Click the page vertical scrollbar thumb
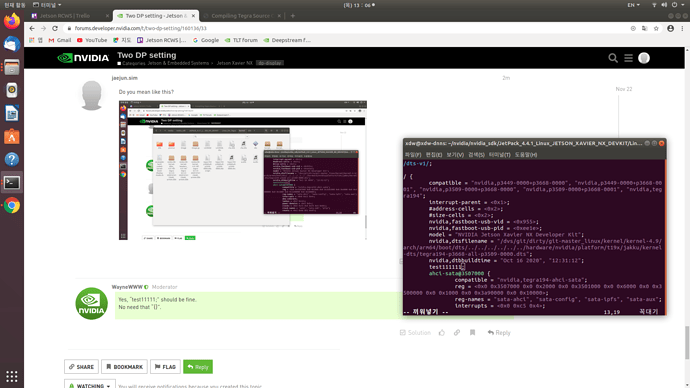Viewport: 690px width, 388px height. (x=687, y=343)
